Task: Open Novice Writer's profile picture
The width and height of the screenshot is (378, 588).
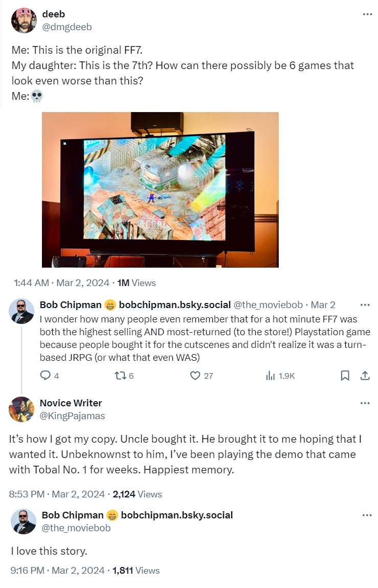Action: tap(21, 409)
